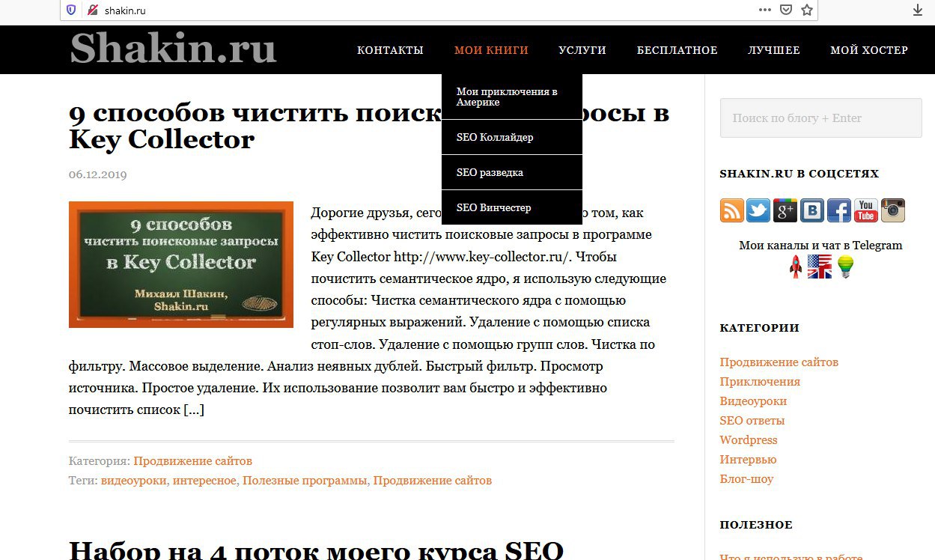Screen dimensions: 935x560
Task: Open the Продвижение сайтов sidebar category
Action: (x=779, y=362)
